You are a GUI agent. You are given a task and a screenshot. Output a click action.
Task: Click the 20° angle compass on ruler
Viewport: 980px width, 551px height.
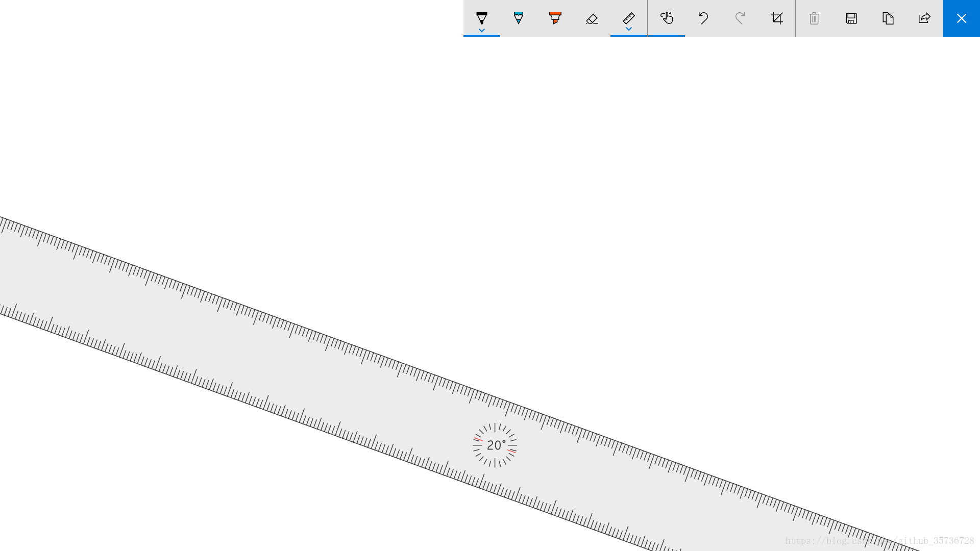pos(495,445)
